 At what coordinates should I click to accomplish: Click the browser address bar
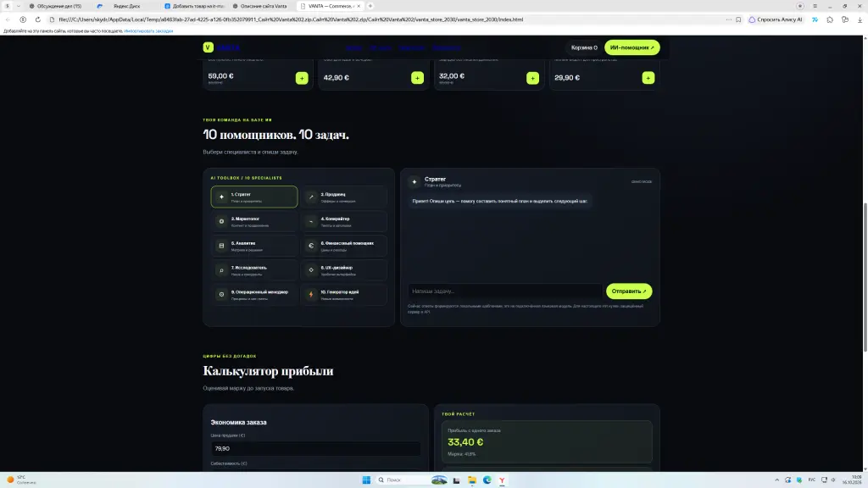[x=387, y=19]
